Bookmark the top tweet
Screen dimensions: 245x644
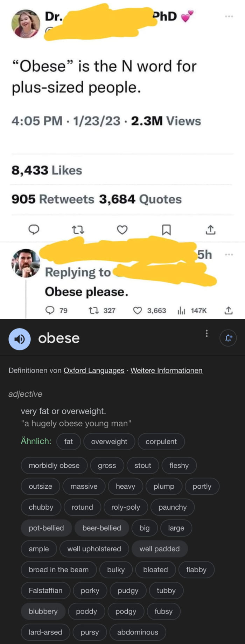167,230
